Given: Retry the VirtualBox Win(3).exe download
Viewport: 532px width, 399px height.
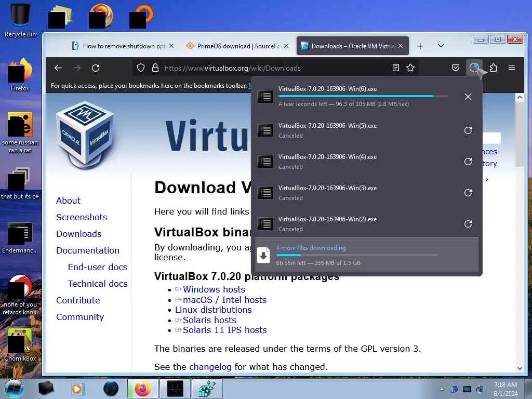Looking at the screenshot, I should tap(468, 193).
